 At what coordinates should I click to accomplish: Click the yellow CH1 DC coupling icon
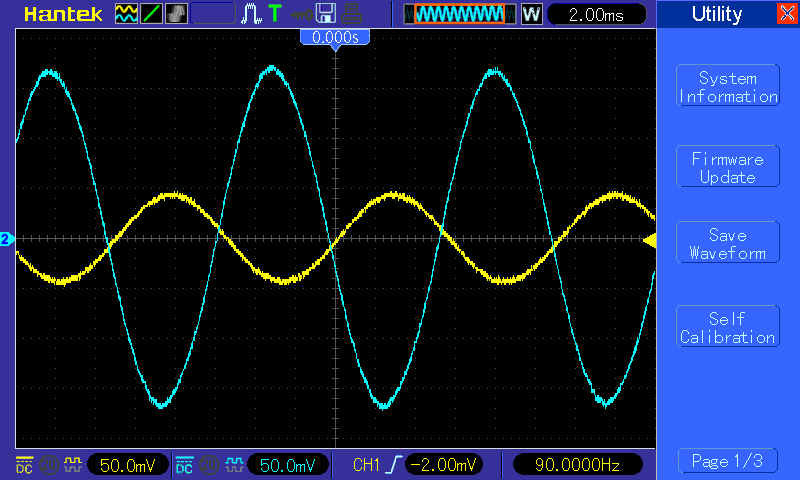[x=24, y=465]
